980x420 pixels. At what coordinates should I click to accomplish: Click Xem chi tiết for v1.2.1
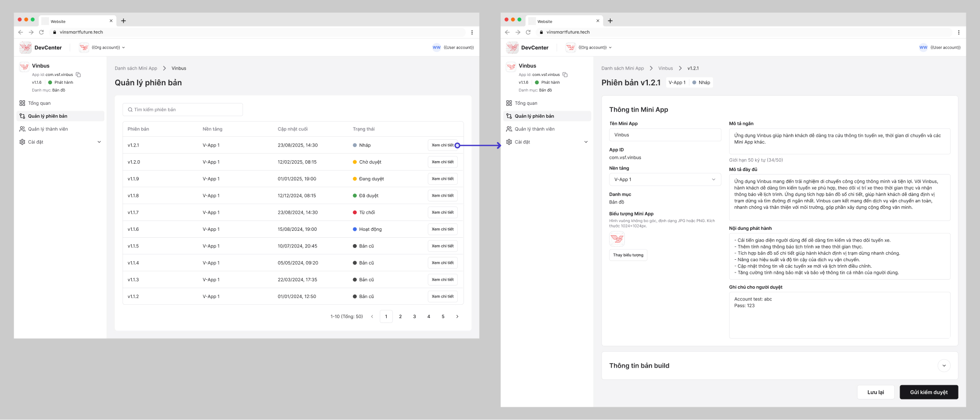(x=442, y=145)
